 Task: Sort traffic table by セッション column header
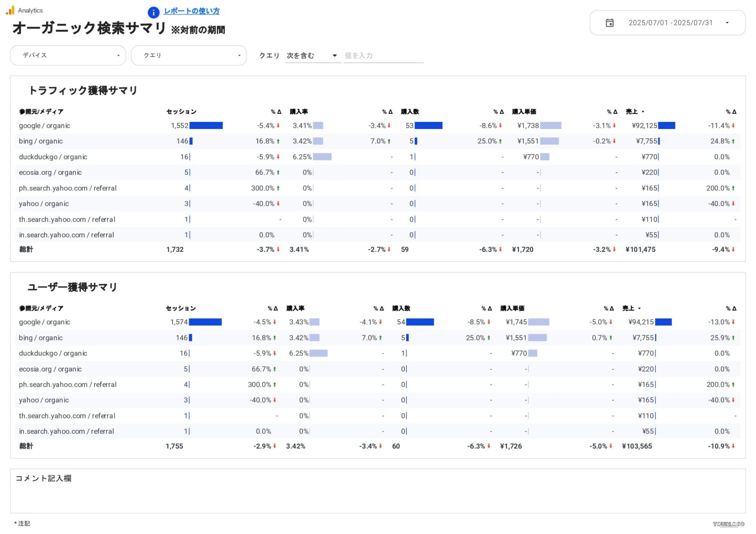coord(181,112)
